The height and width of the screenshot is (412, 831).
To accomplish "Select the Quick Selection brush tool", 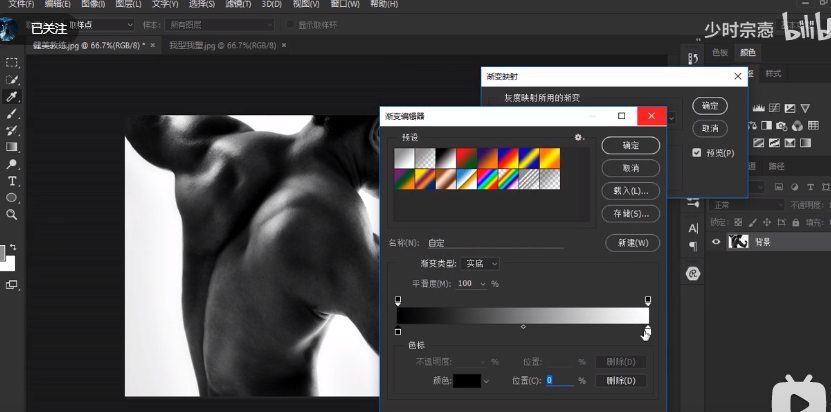I will coord(12,80).
